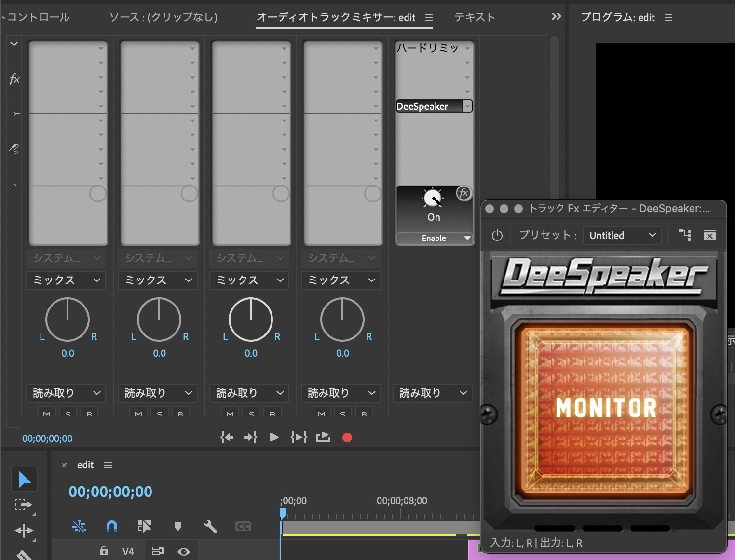Toggle V4 sync lock icon
This screenshot has width=735, height=560.
(x=158, y=551)
